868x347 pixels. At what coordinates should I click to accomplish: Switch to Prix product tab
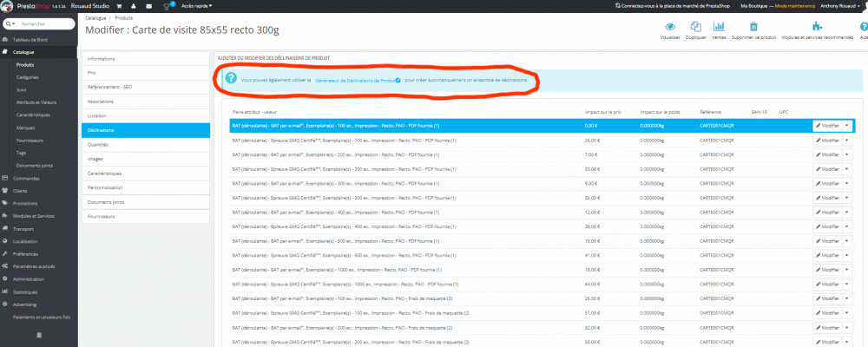146,73
